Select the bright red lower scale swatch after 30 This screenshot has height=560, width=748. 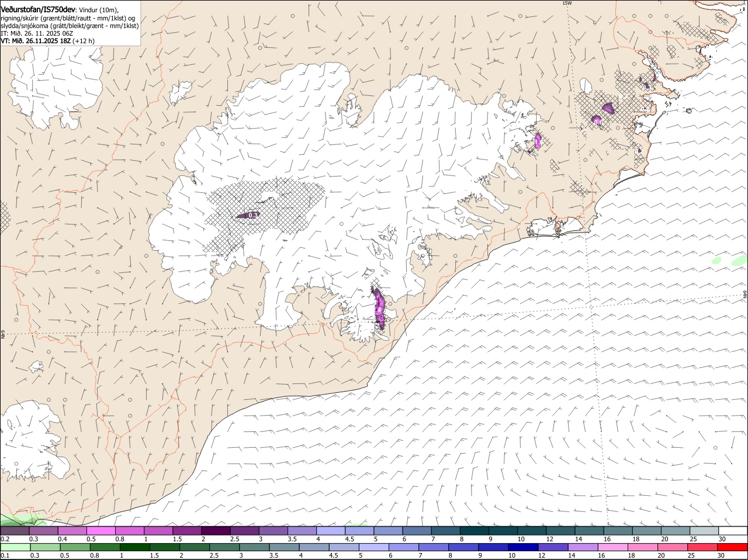pyautogui.click(x=733, y=547)
